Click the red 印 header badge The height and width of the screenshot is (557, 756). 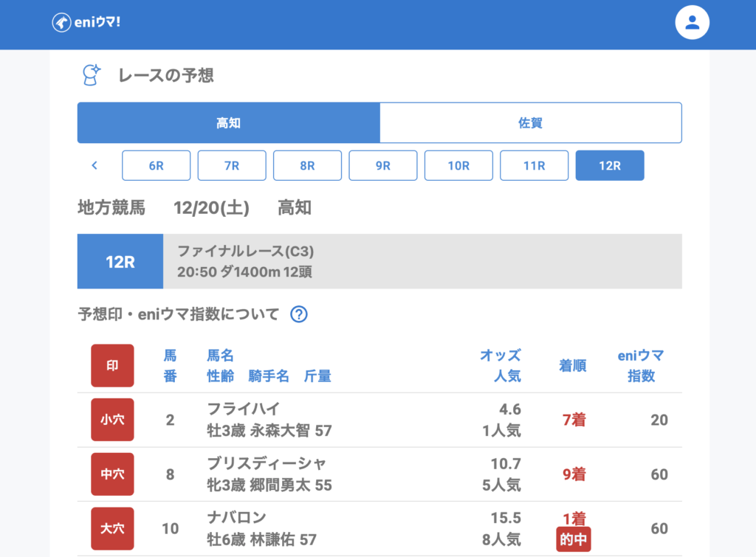point(112,365)
